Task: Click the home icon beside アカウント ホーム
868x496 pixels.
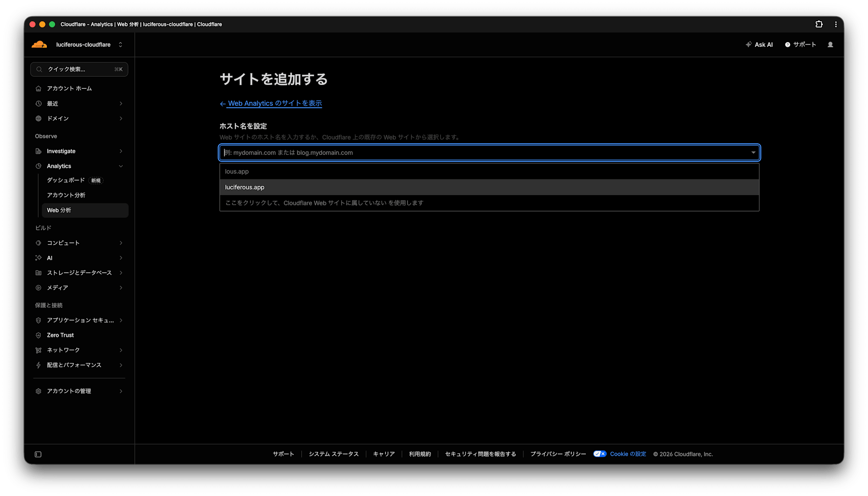Action: point(39,88)
